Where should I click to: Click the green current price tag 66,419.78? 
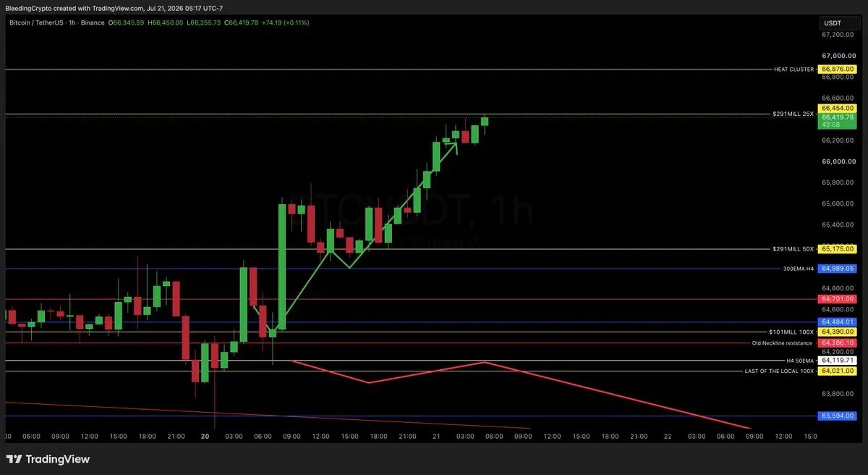point(838,117)
